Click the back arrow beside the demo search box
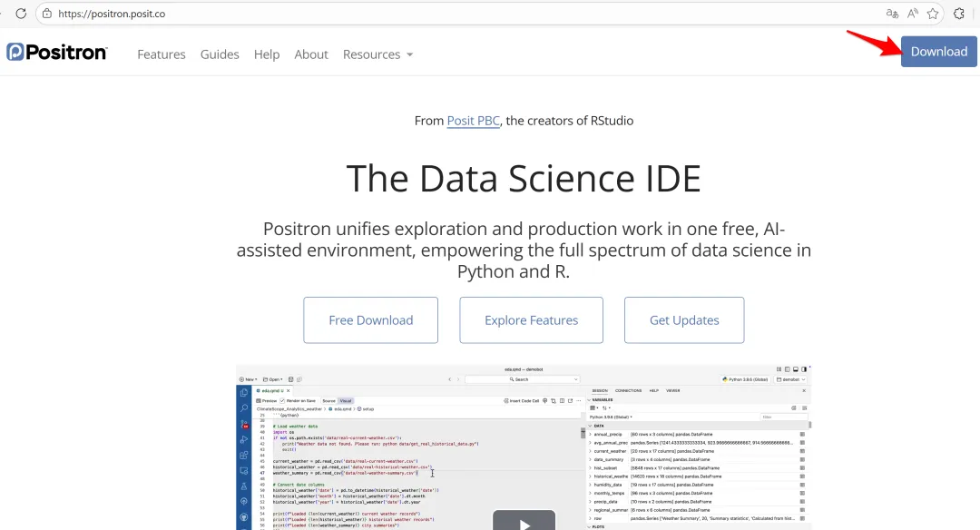The width and height of the screenshot is (980, 530). click(450, 379)
